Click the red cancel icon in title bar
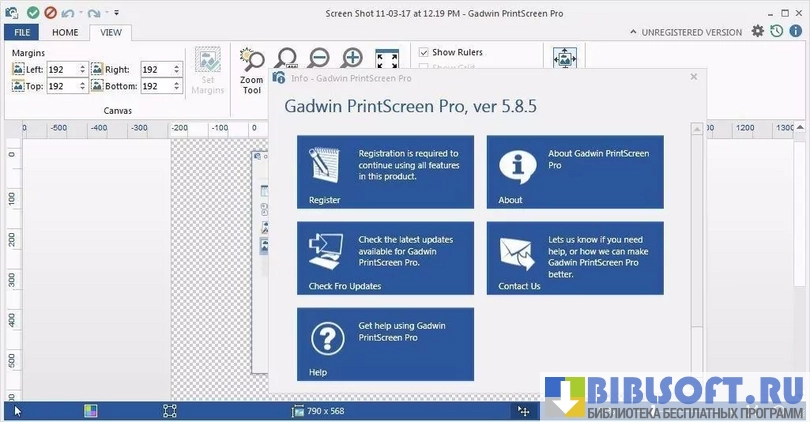The image size is (810, 422). coord(50,13)
